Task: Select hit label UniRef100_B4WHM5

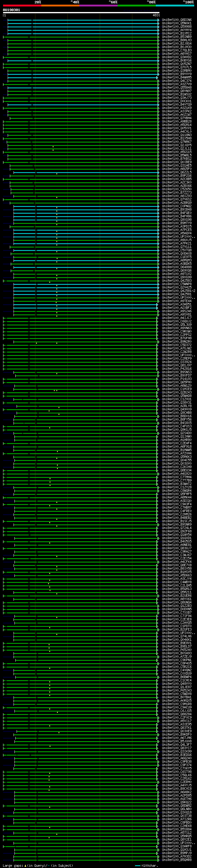Action: 177,78
